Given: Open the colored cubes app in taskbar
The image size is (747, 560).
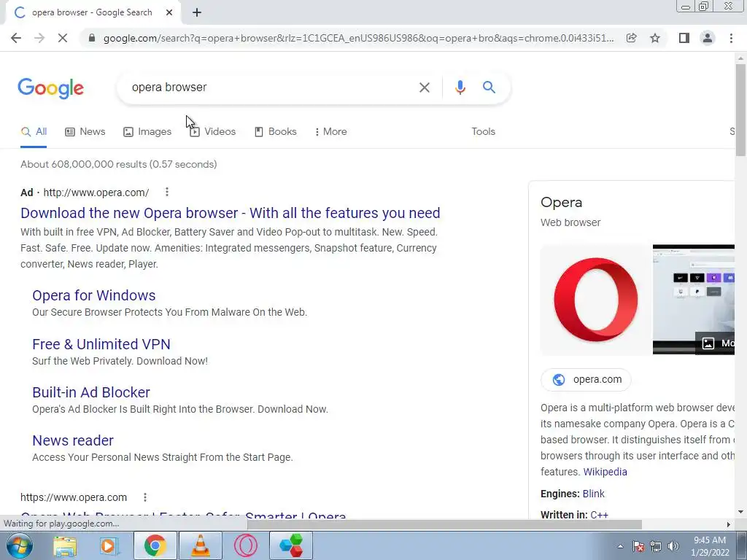Looking at the screenshot, I should pyautogui.click(x=291, y=545).
